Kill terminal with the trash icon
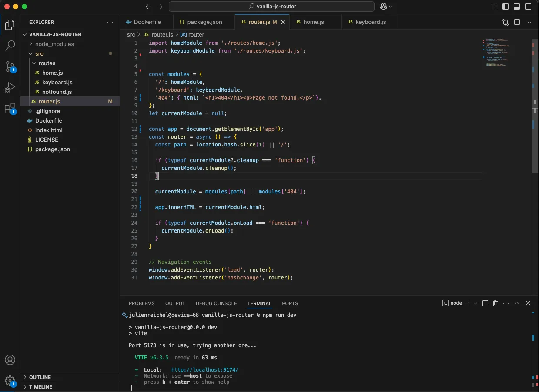 495,303
